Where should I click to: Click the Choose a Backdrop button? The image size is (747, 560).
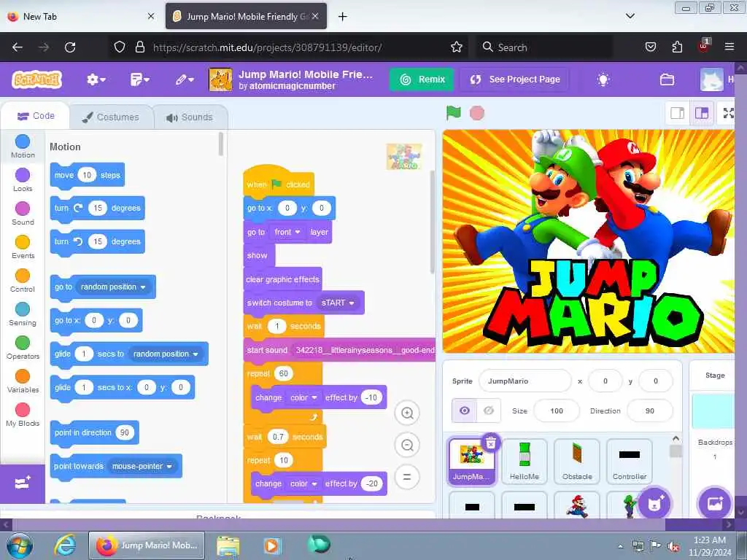[x=714, y=503]
